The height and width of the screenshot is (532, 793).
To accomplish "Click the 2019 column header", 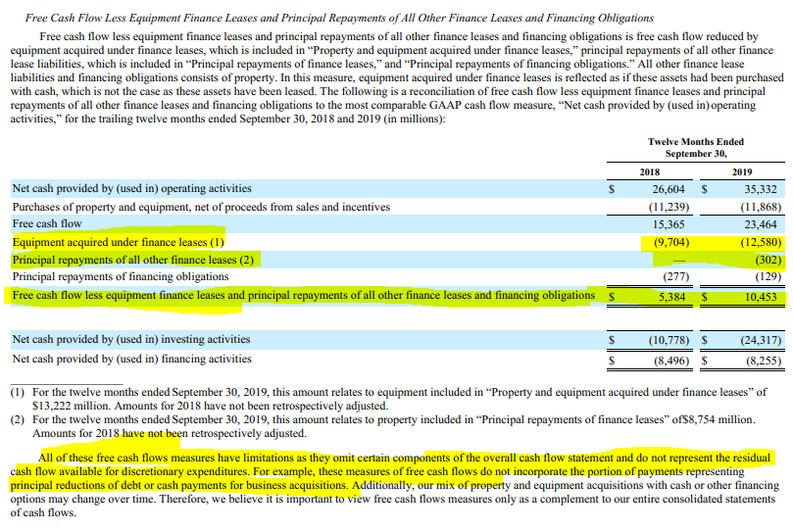I will pyautogui.click(x=742, y=171).
